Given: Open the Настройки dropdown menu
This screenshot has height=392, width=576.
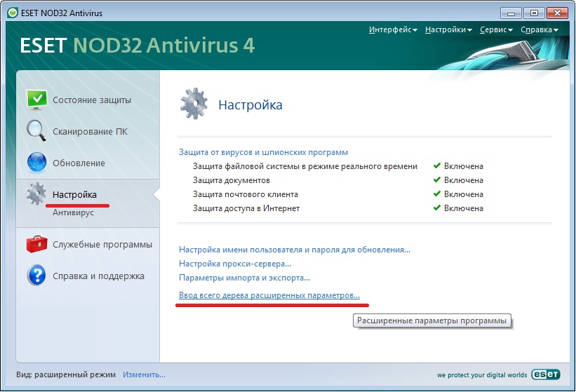Looking at the screenshot, I should (x=449, y=29).
